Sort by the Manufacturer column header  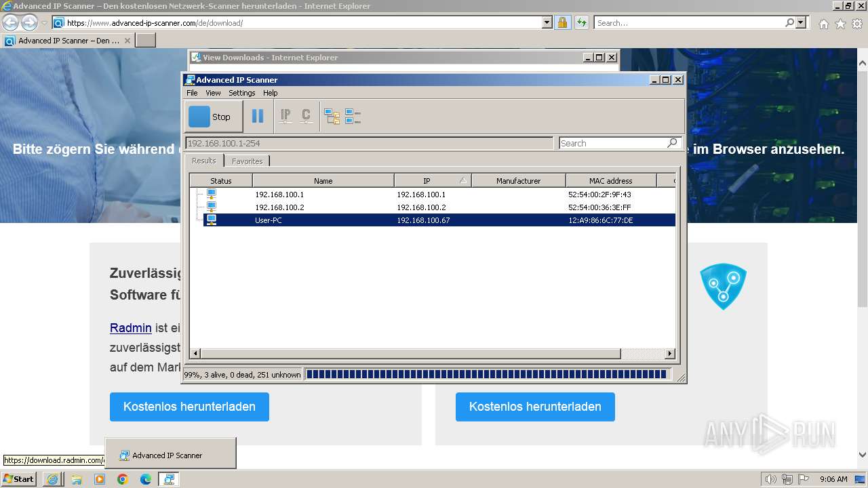coord(519,181)
